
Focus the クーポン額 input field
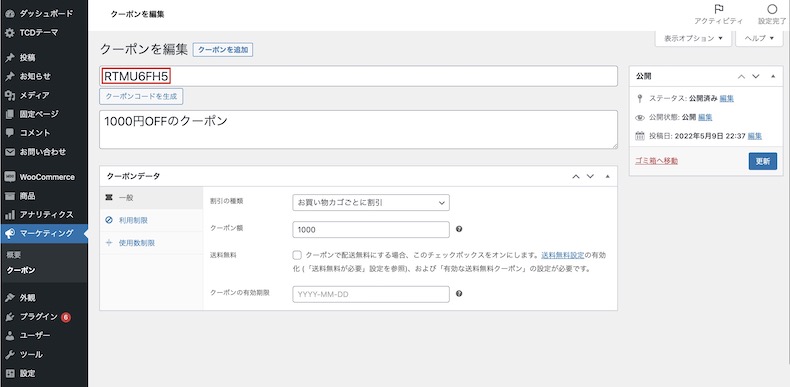click(371, 229)
